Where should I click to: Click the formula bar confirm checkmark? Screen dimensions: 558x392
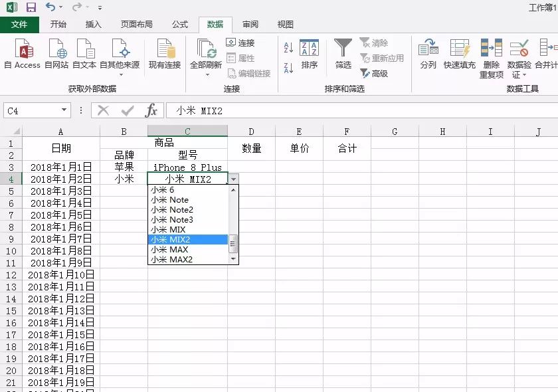click(x=127, y=110)
